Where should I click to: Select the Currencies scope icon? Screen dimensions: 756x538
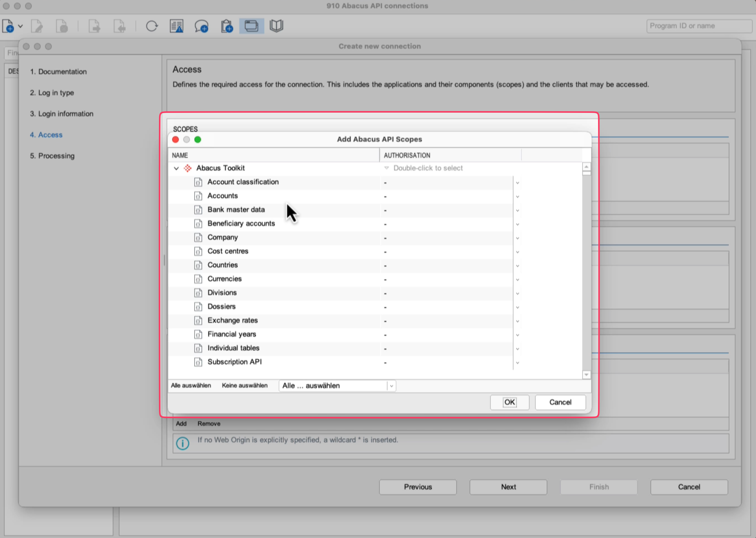coord(198,279)
